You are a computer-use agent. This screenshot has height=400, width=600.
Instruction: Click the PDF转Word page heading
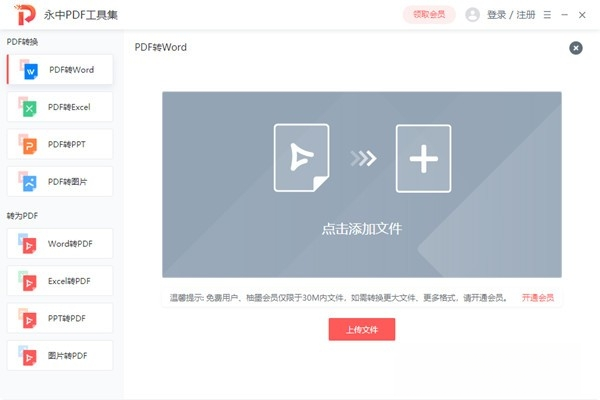pos(161,47)
